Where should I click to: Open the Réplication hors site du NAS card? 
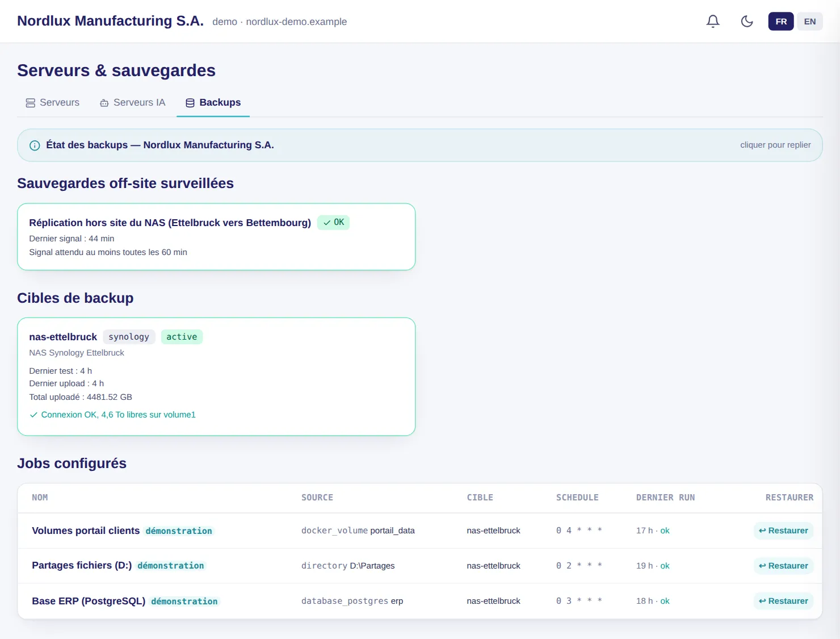[216, 237]
